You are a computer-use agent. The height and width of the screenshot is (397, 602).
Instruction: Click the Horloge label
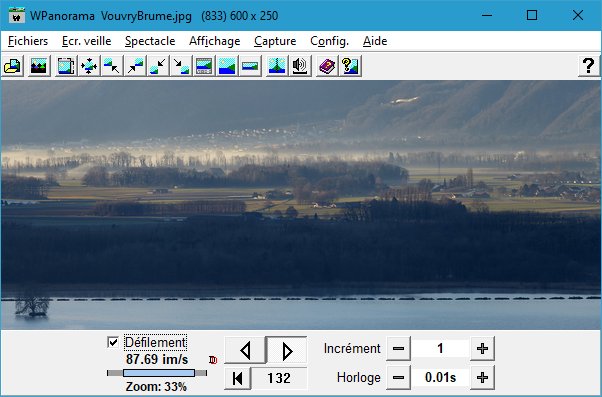click(x=359, y=378)
